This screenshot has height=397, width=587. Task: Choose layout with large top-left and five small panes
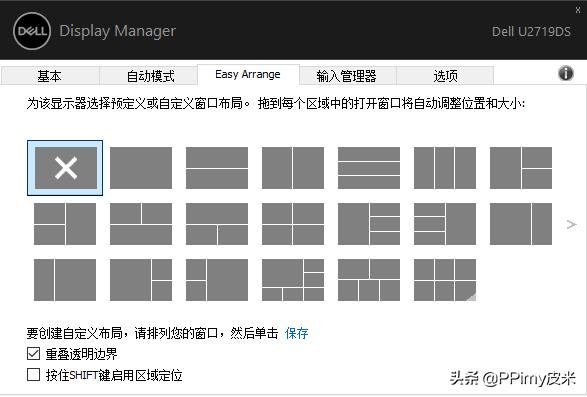point(293,280)
